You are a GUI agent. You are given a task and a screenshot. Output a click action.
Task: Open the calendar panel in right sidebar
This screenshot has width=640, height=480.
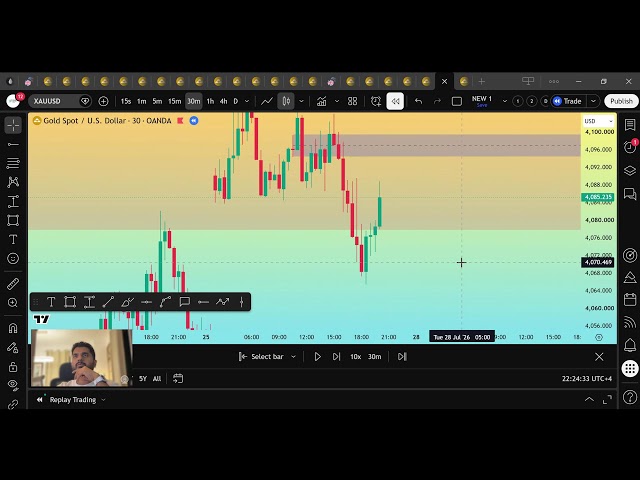pyautogui.click(x=630, y=300)
